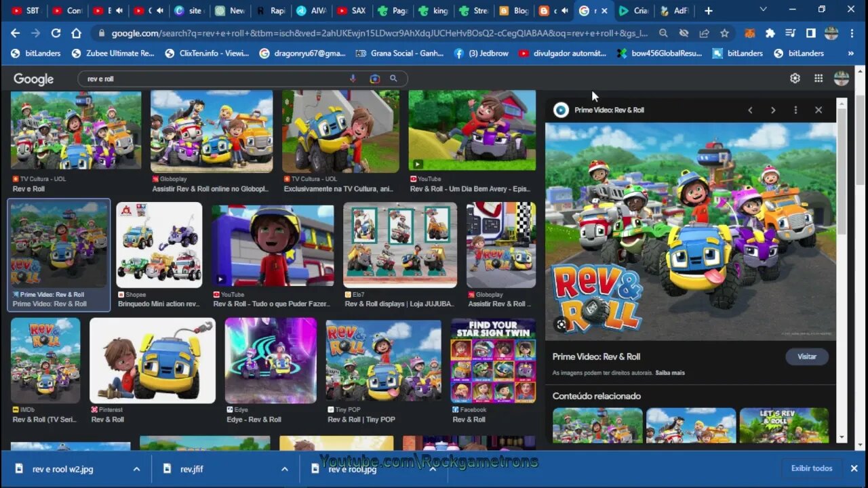The height and width of the screenshot is (488, 868).
Task: Open the browser side panel
Action: 810,33
